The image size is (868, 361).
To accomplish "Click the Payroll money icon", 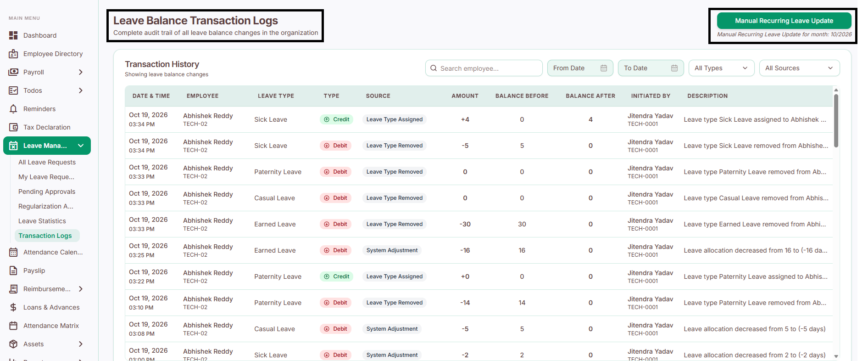I will coord(13,72).
